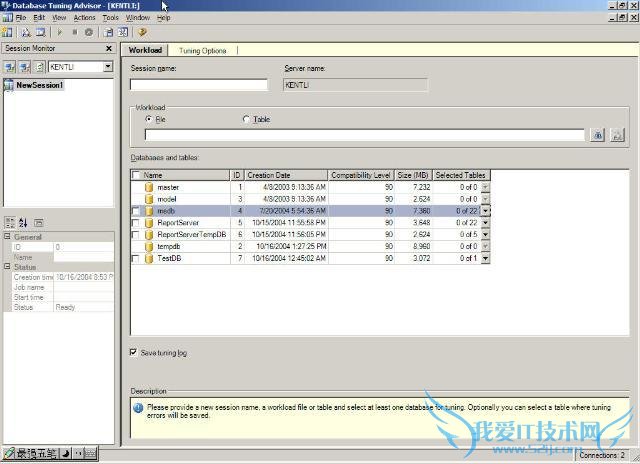Click the alphabetical sort icon in properties panel

(23, 222)
